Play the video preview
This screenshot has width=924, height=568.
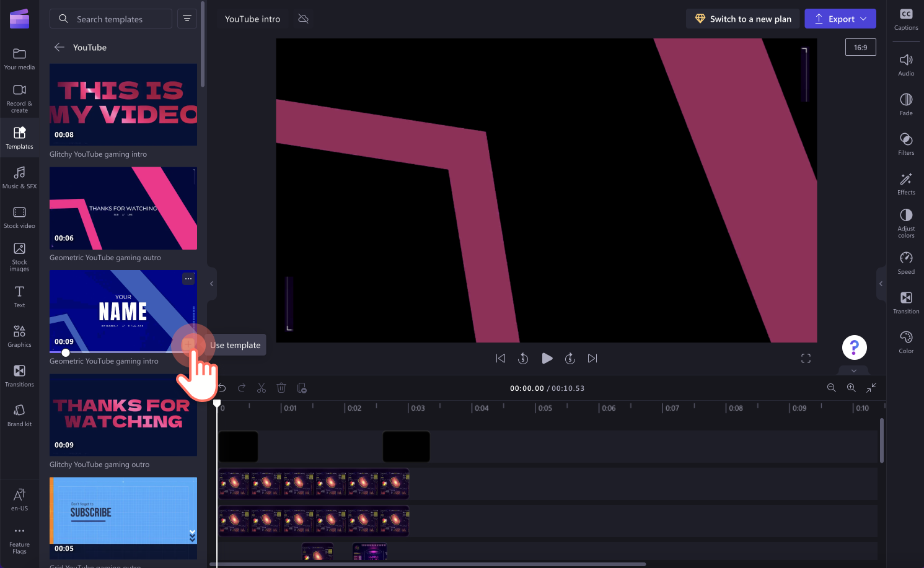pyautogui.click(x=547, y=358)
